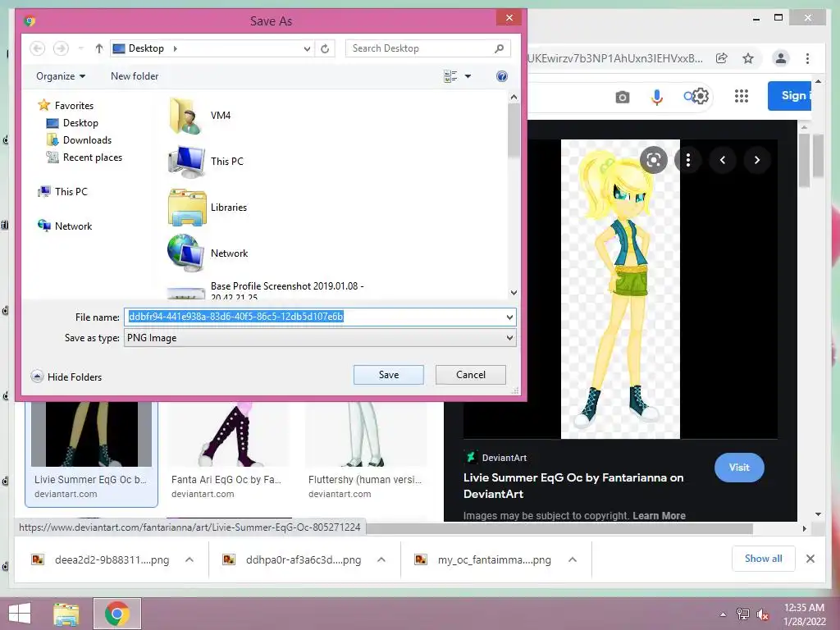Open the Save as type combo box
This screenshot has width=840, height=630.
320,337
